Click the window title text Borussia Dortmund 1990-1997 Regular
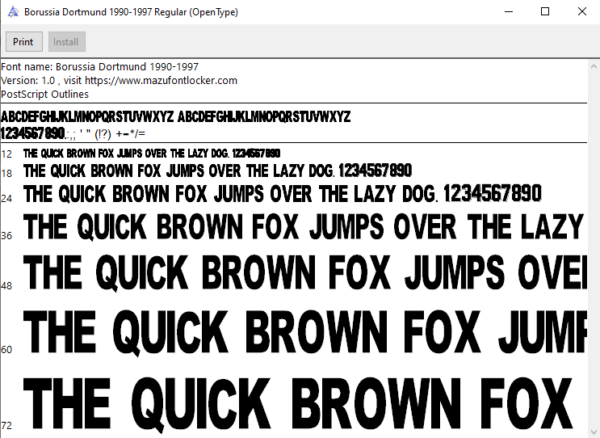600x438 pixels. pyautogui.click(x=131, y=12)
